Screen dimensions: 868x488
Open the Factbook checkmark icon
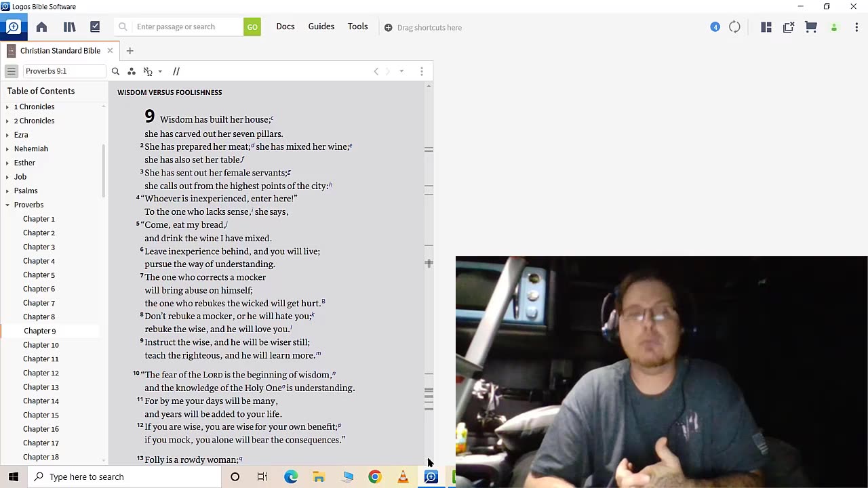tap(95, 27)
